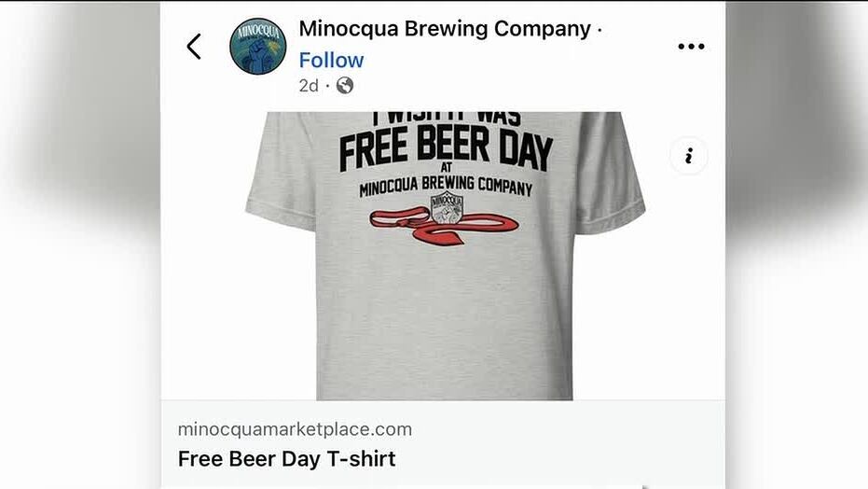
Task: Tap the crest logo on the shirt
Action: click(x=447, y=207)
